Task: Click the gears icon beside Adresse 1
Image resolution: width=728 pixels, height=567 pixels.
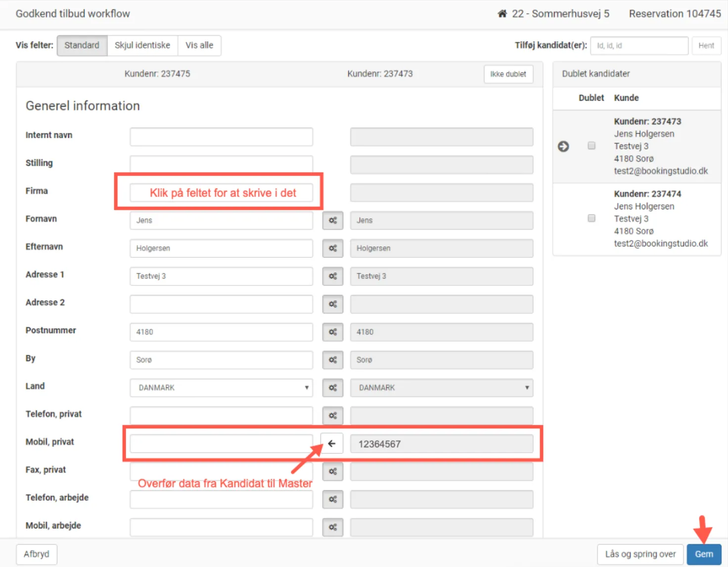Action: tap(333, 276)
